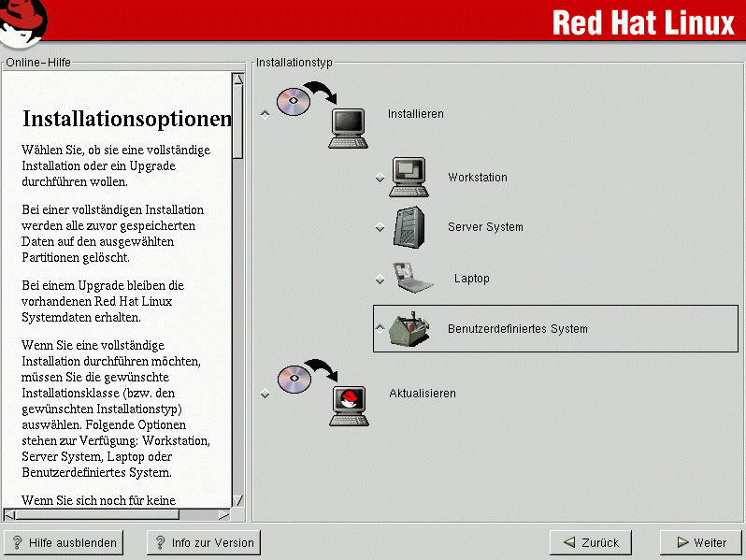Select the Aktualisieren radio button
The width and height of the screenshot is (746, 560).
(265, 394)
